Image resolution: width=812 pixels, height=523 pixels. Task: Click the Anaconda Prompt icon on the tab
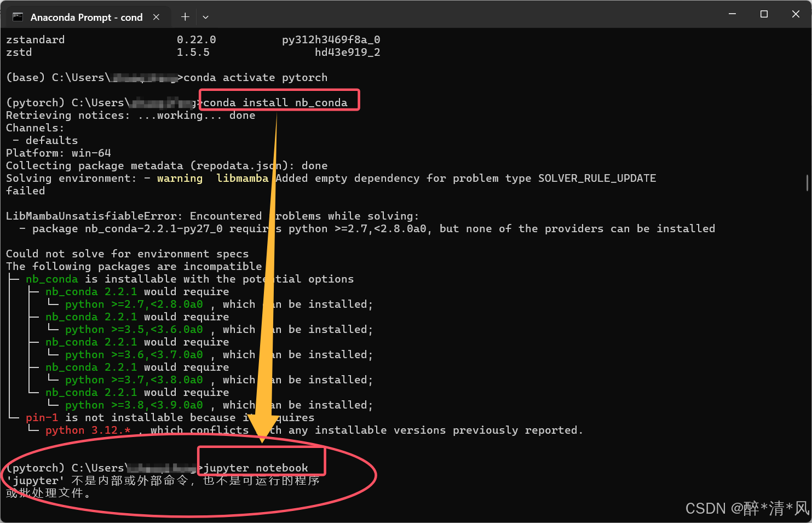[x=18, y=17]
